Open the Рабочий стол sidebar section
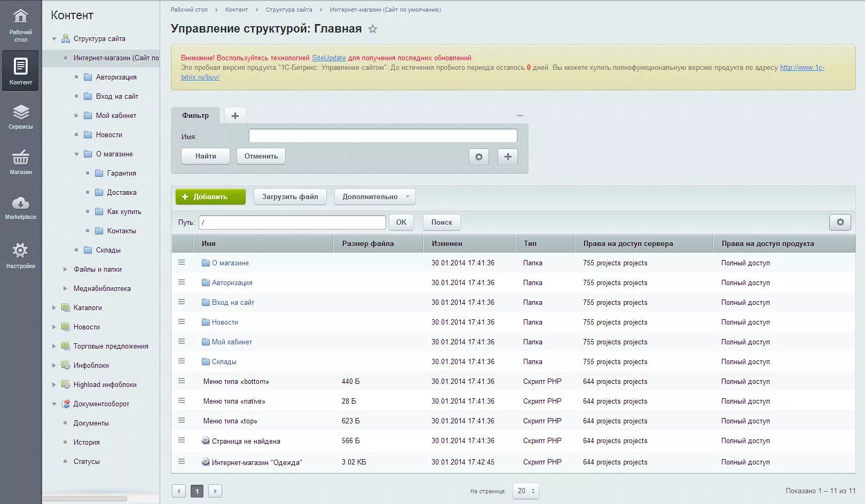The height and width of the screenshot is (504, 865). pyautogui.click(x=21, y=25)
